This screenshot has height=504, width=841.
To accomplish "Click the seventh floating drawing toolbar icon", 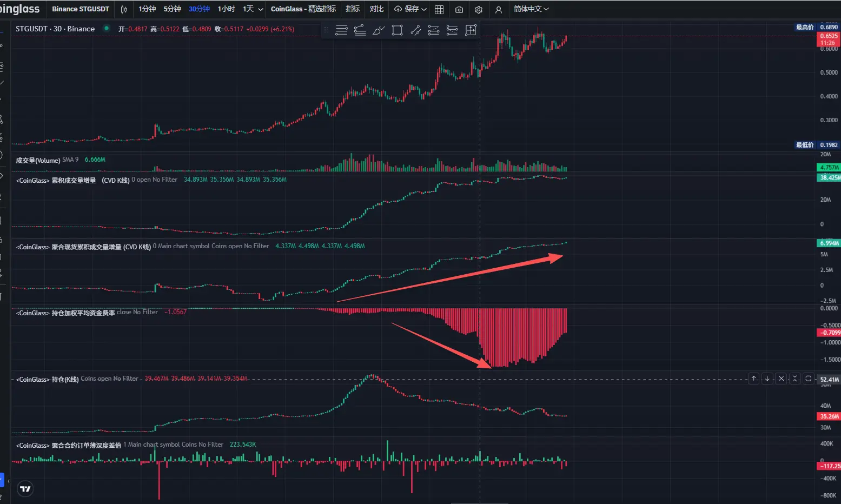I will pos(452,30).
